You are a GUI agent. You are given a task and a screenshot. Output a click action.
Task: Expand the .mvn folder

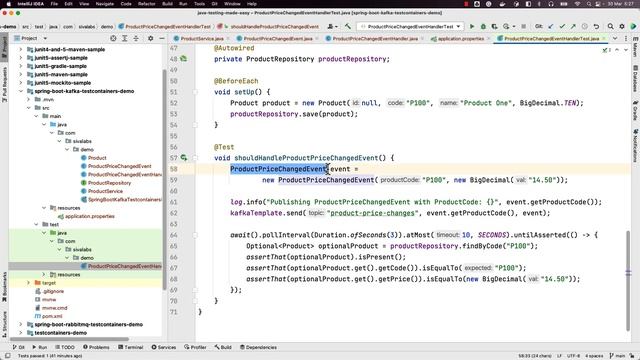coord(29,99)
